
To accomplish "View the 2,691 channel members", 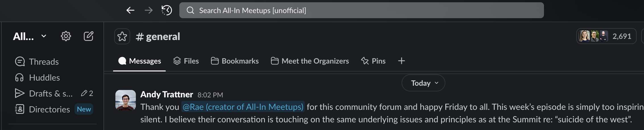I will (606, 36).
